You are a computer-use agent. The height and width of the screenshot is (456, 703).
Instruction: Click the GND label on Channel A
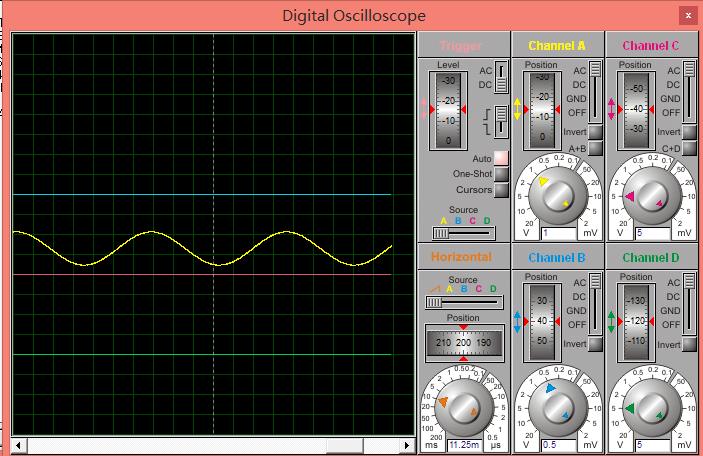[577, 99]
